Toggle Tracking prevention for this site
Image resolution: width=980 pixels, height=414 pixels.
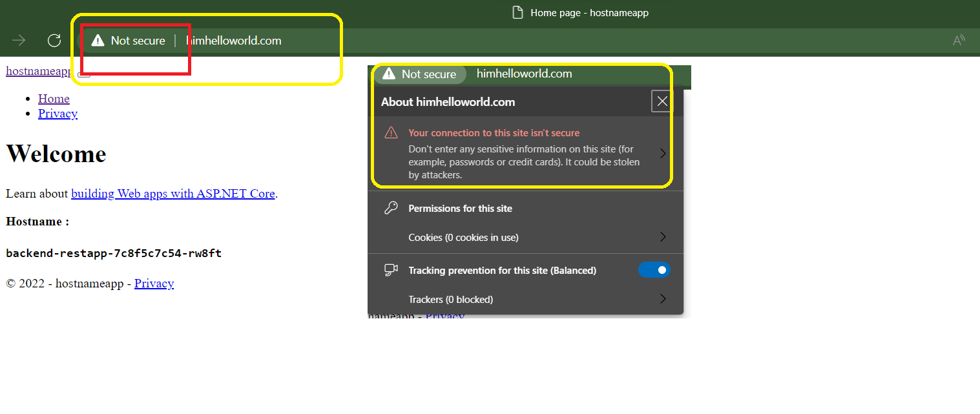coord(654,269)
